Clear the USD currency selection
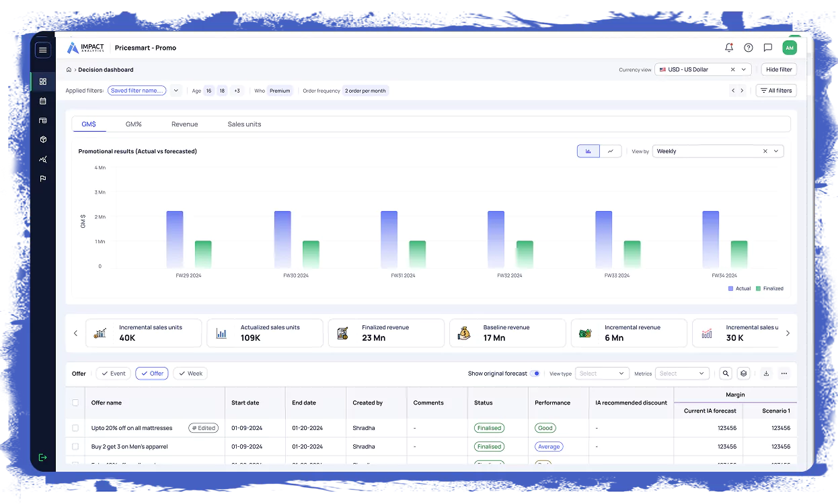 (733, 69)
